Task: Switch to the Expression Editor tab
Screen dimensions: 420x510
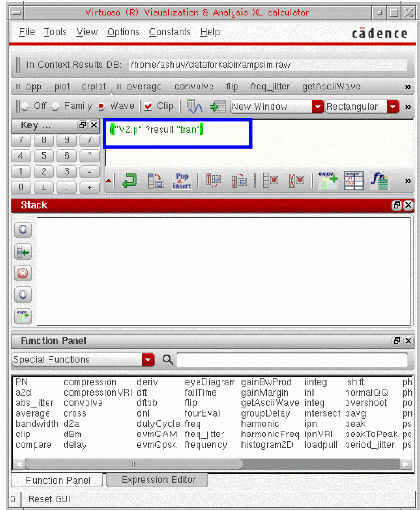Action: 158,480
